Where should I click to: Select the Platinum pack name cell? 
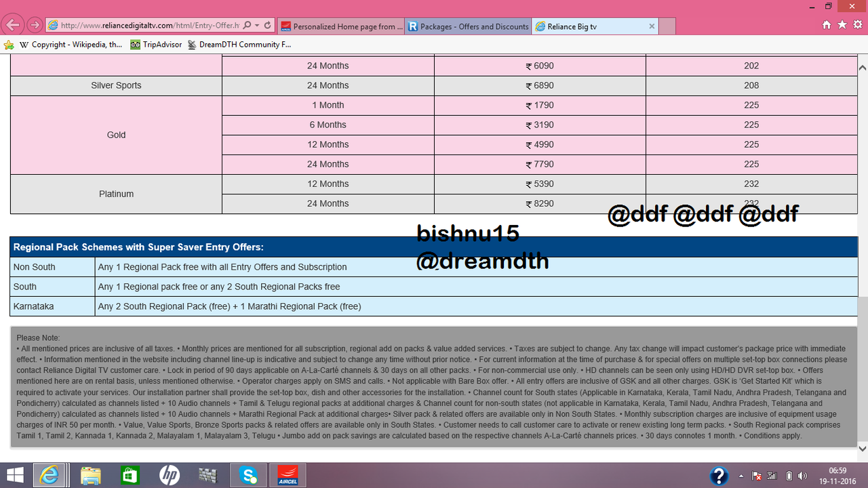(117, 194)
